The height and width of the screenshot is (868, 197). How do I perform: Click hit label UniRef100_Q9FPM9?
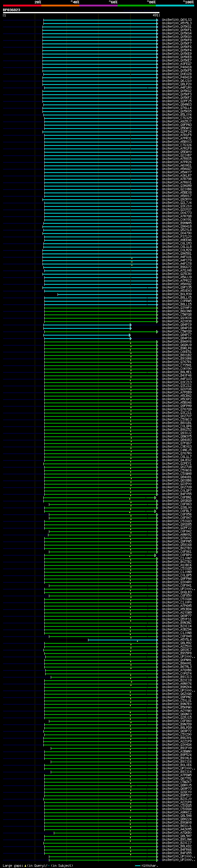tap(177, 406)
